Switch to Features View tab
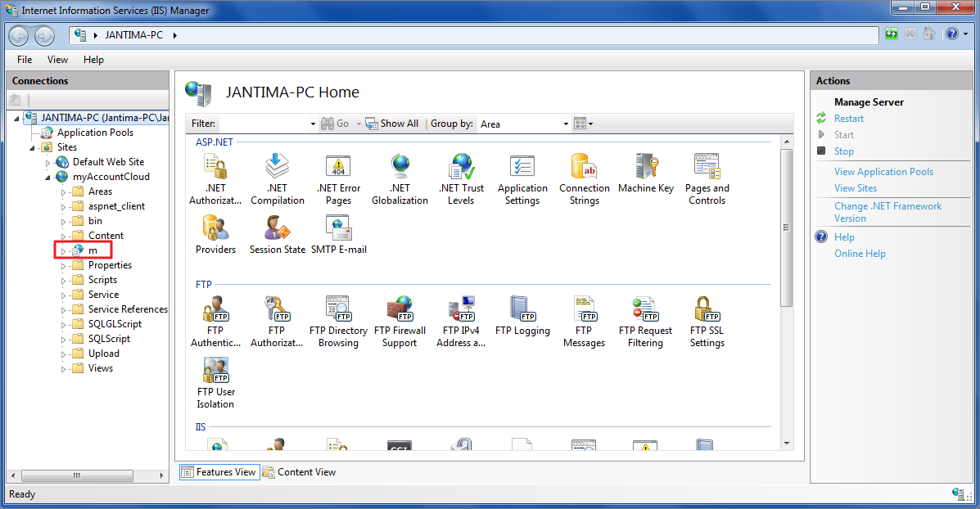The image size is (980, 509). [x=219, y=472]
